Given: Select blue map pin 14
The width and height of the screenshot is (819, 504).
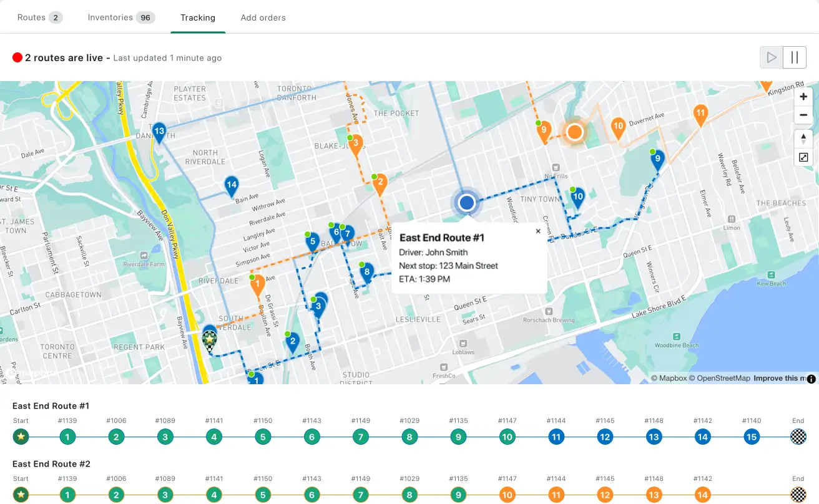Looking at the screenshot, I should pos(232,186).
